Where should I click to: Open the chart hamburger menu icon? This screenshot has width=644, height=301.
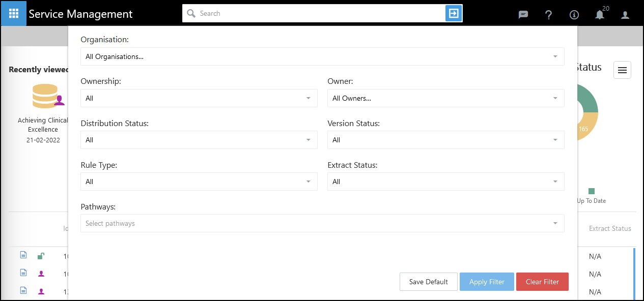tap(622, 70)
